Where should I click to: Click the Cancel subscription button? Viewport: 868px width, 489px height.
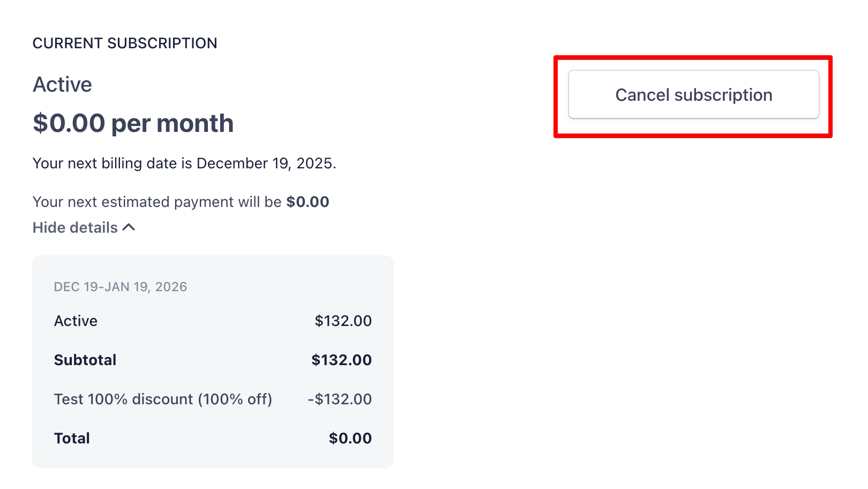coord(693,95)
